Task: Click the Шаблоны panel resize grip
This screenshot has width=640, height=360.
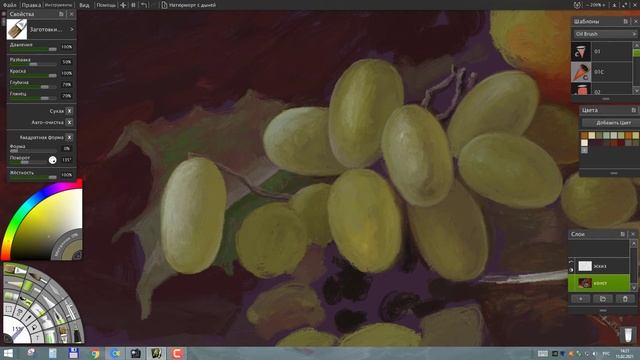Action: pos(606,99)
